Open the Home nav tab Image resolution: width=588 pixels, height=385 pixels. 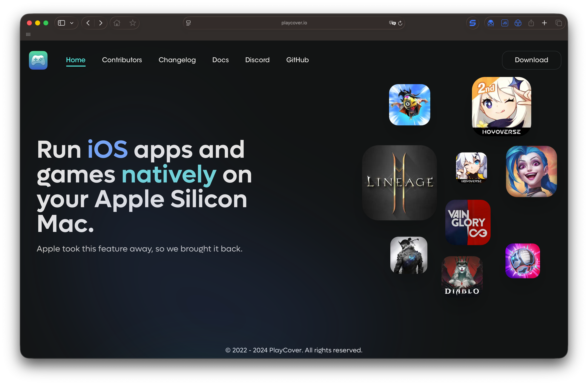[76, 60]
